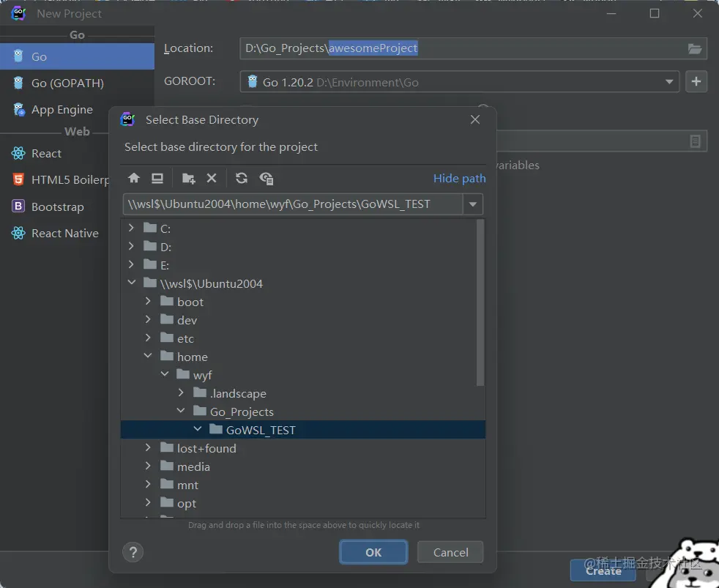
Task: Collapse the home folder
Action: (x=148, y=356)
